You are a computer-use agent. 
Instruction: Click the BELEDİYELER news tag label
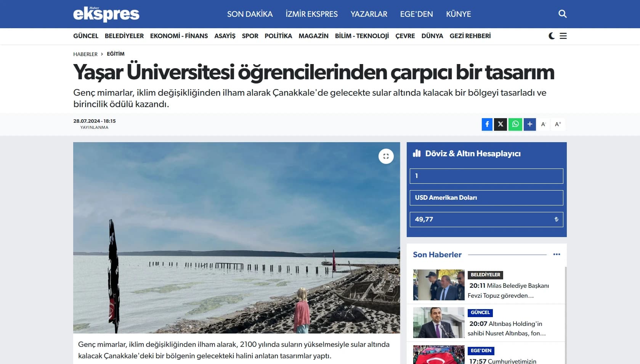tap(485, 275)
